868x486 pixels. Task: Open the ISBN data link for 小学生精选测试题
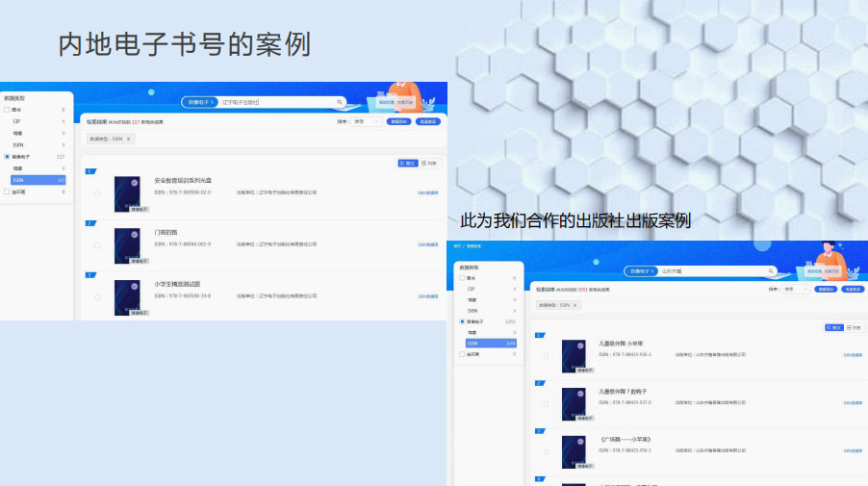427,296
